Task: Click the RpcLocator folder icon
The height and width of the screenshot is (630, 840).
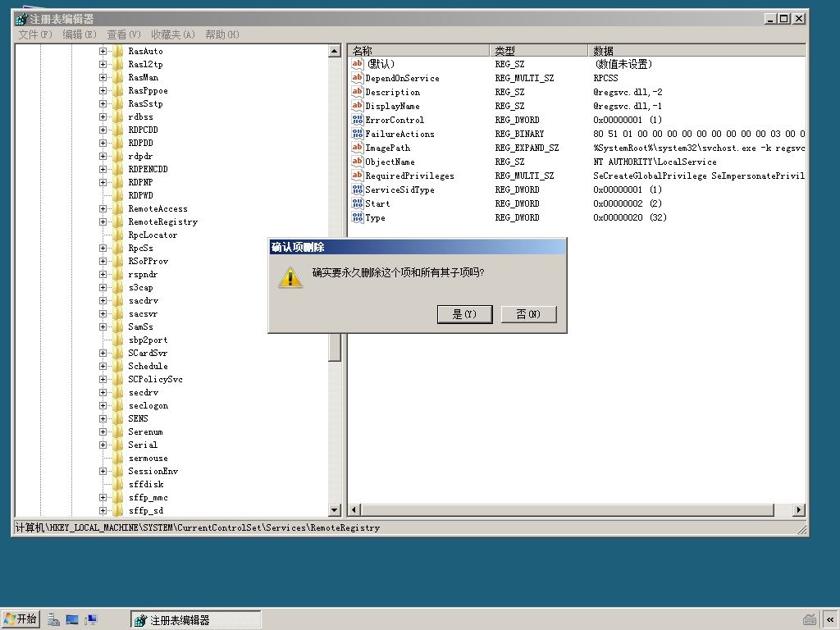Action: pos(118,235)
